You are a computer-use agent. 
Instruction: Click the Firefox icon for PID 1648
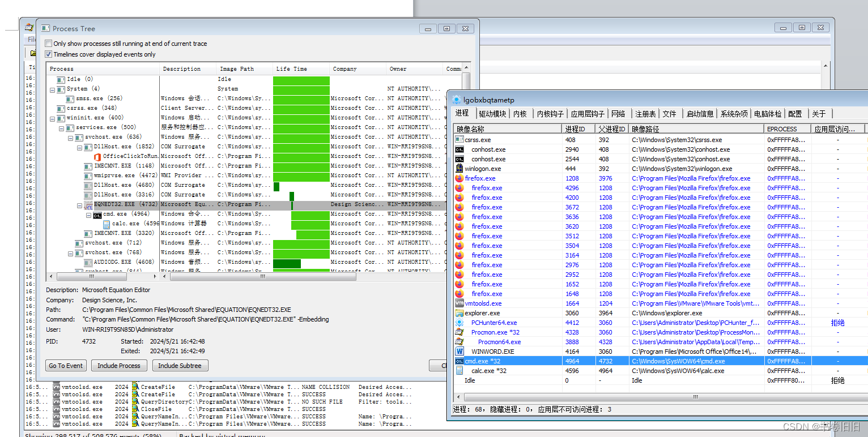coord(459,294)
